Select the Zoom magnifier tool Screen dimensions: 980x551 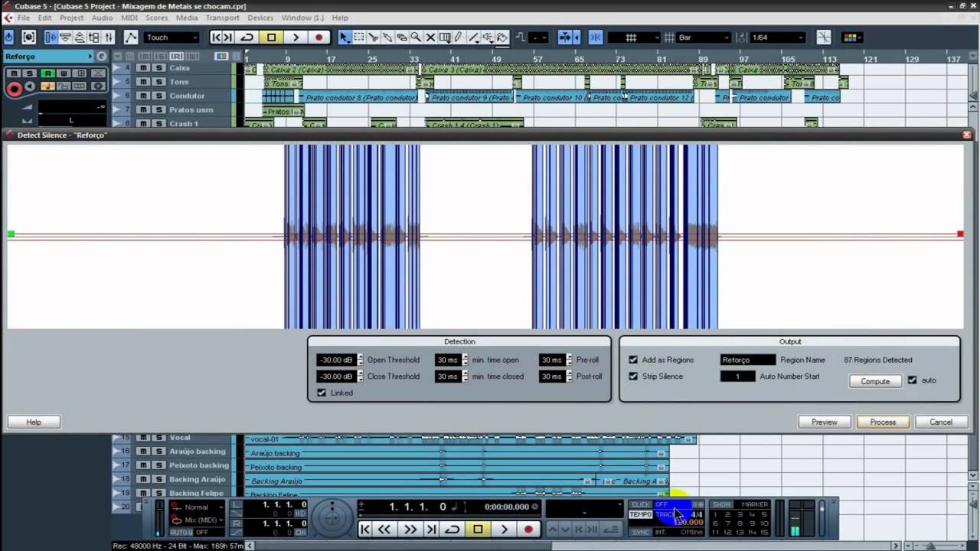416,37
